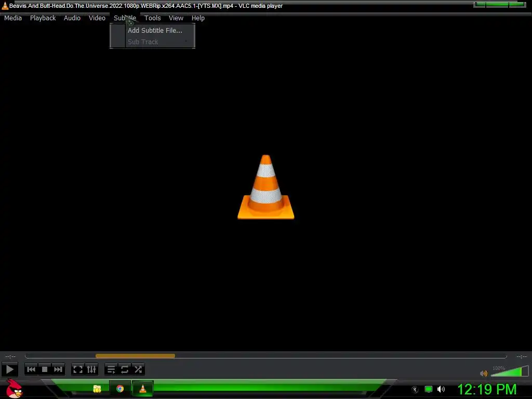Start playback with the Play button
Viewport: 532px width, 399px height.
(x=9, y=369)
